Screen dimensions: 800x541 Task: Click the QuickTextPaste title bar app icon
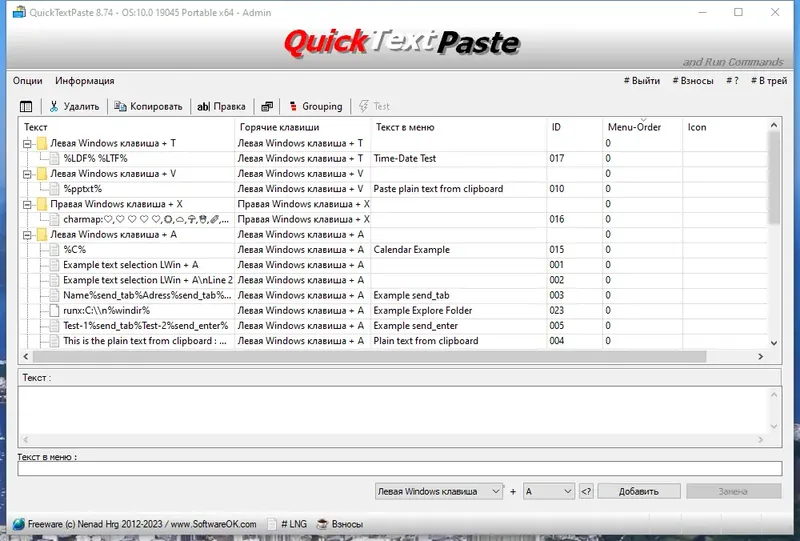(19, 12)
